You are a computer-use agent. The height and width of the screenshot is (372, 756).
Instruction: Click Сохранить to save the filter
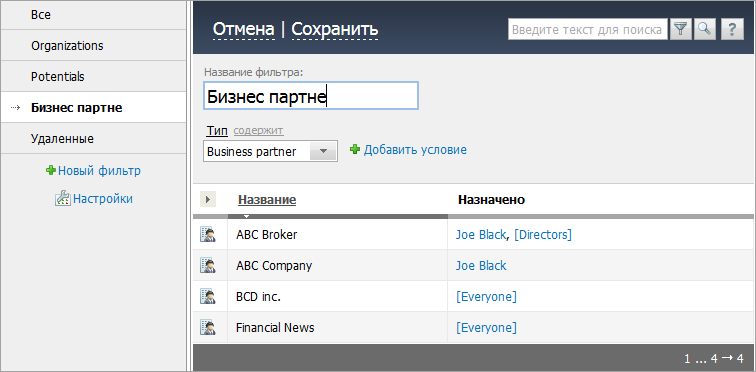coord(335,29)
